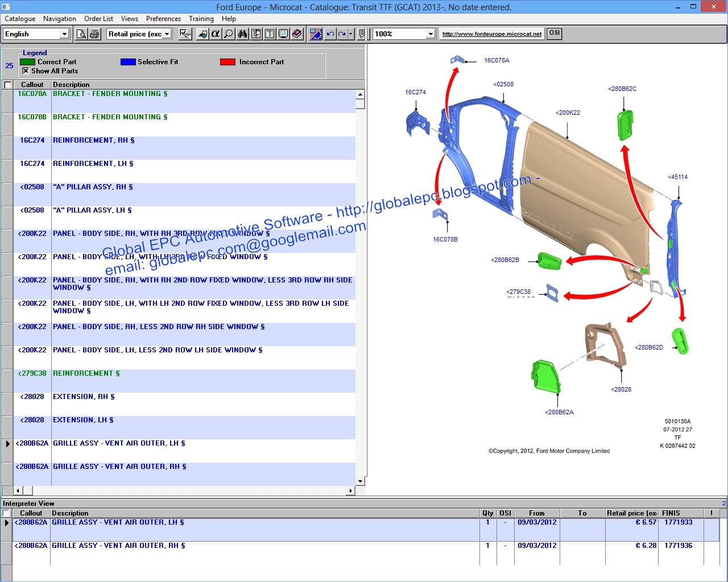Select the 16C274 Reinforcement, RH row

(184, 148)
